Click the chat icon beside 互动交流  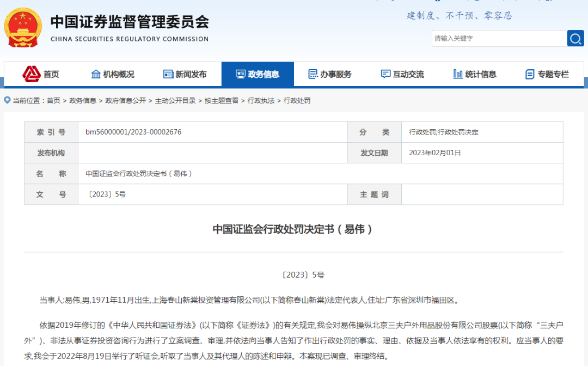click(386, 74)
